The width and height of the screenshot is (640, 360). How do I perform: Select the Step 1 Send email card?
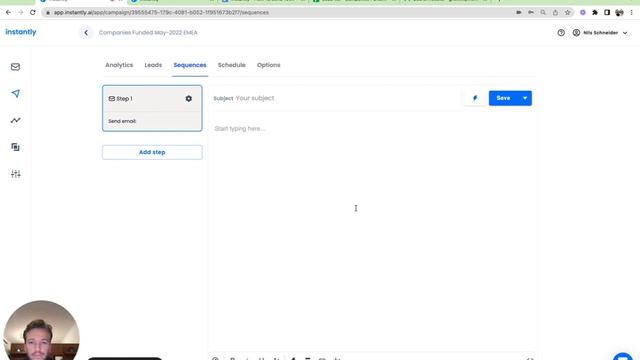[x=152, y=108]
